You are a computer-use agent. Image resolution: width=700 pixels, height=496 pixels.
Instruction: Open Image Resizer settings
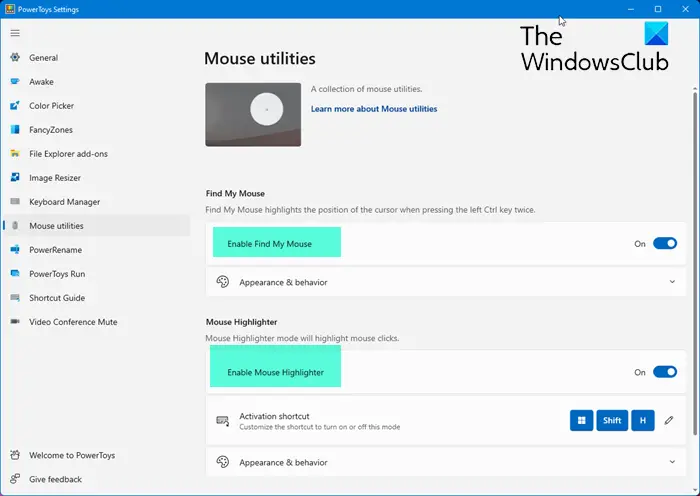(x=96, y=177)
